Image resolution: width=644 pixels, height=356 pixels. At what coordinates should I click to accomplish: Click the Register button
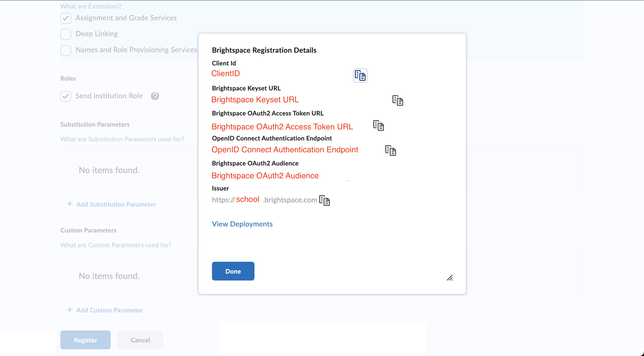point(85,340)
